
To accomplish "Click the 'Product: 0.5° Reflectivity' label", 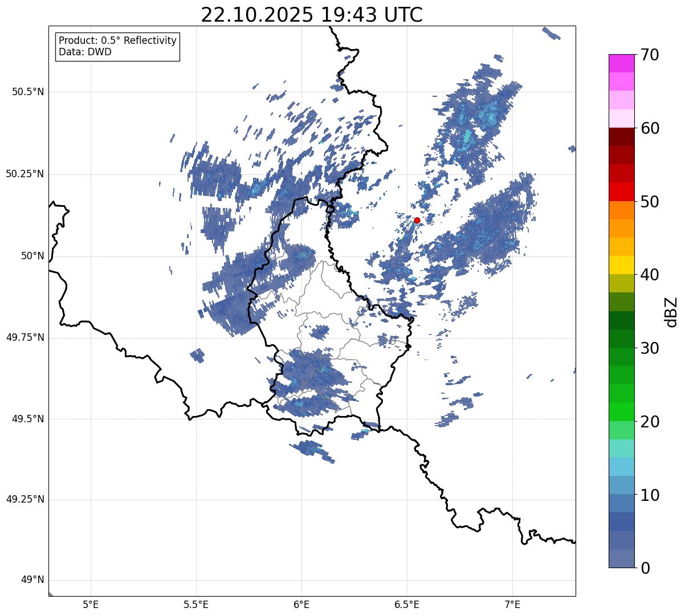I will point(117,41).
